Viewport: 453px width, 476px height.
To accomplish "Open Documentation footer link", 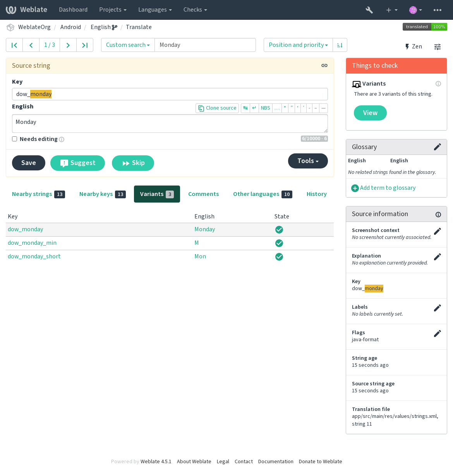I will coord(276,462).
